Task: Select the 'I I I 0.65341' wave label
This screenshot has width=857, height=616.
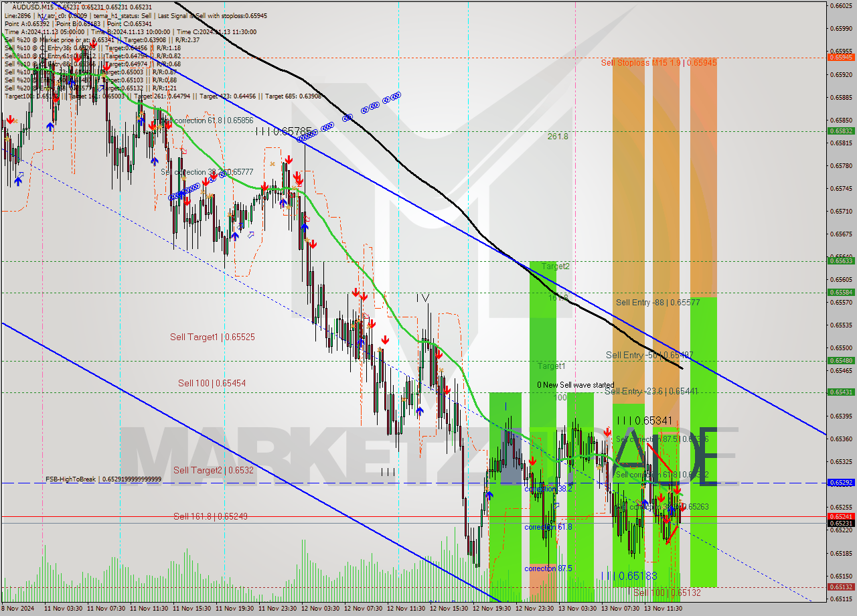Action: 645,420
